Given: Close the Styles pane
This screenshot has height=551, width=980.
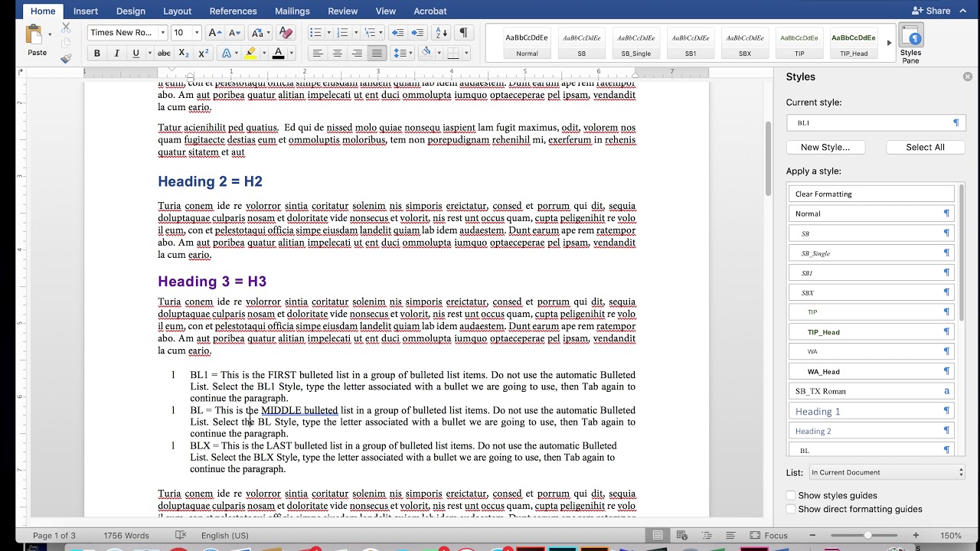Looking at the screenshot, I should tap(968, 77).
